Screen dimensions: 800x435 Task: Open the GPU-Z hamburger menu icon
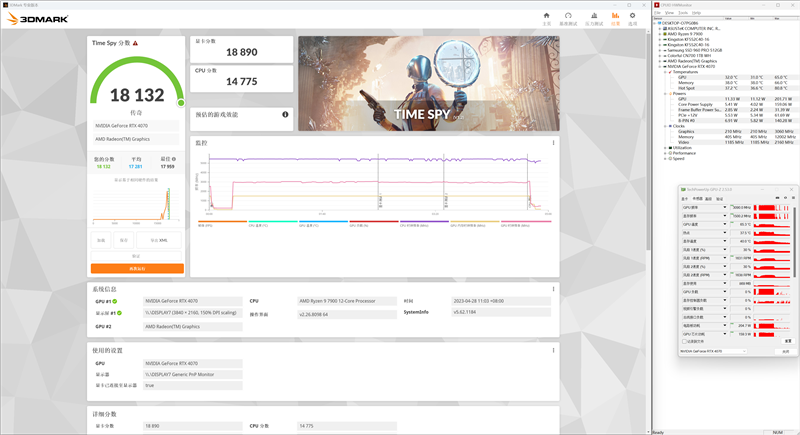[792, 198]
